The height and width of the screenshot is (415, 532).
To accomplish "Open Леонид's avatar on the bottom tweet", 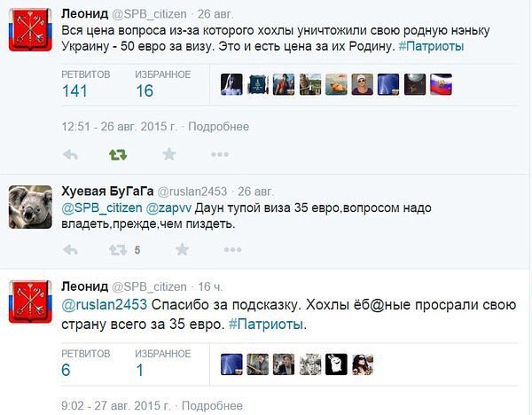I will click(28, 306).
